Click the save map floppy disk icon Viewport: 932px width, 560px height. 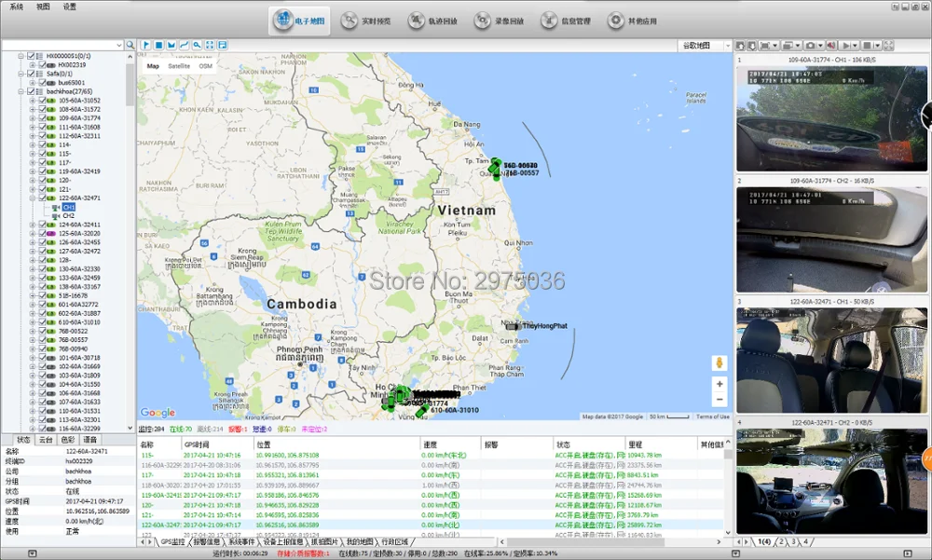pyautogui.click(x=223, y=45)
